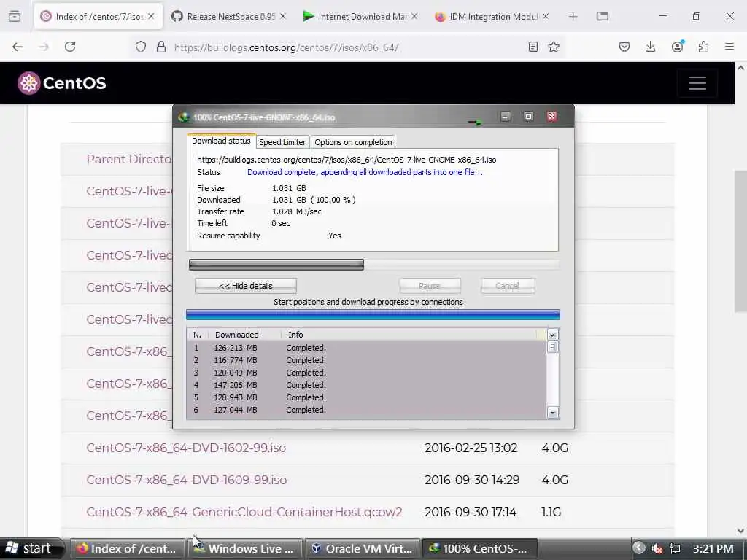Click the network tray icon
The height and width of the screenshot is (560, 747).
pyautogui.click(x=675, y=548)
